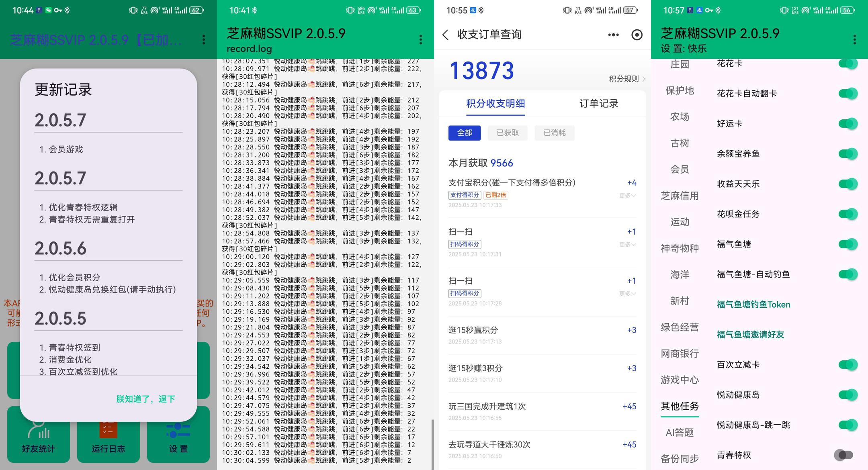Open 福气鱼塘邀请好友 setting
868x470 pixels.
point(750,335)
